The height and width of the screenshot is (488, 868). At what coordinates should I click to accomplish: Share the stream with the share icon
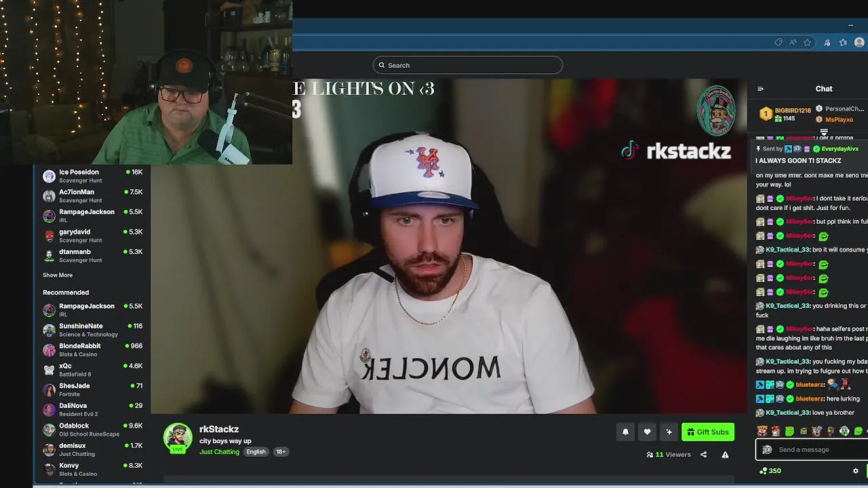coord(703,455)
